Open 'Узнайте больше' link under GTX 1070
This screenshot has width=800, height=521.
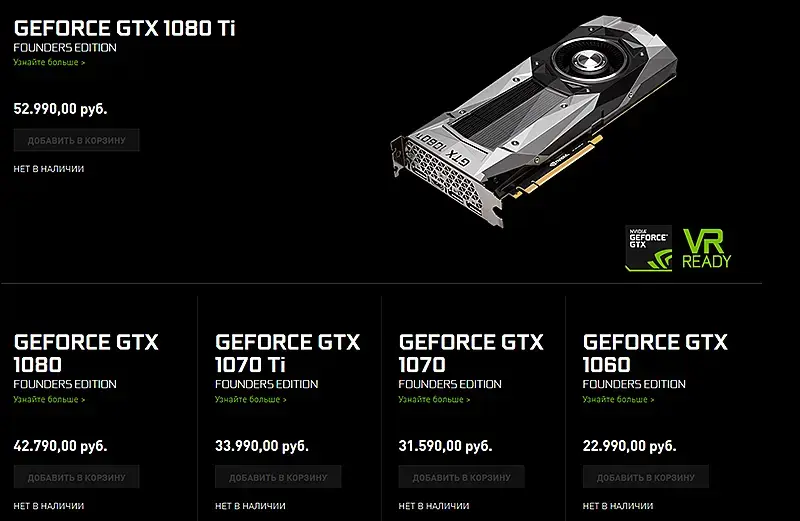434,400
